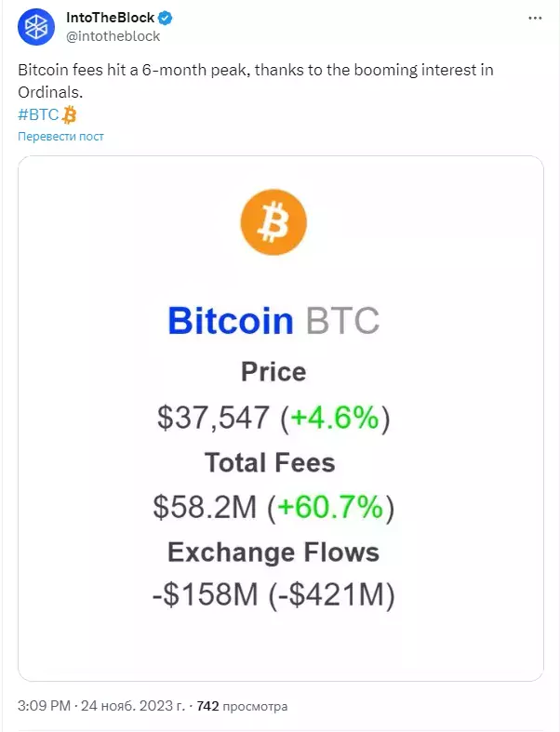Click the 742 просмотра view count
560x732 pixels.
(x=242, y=706)
